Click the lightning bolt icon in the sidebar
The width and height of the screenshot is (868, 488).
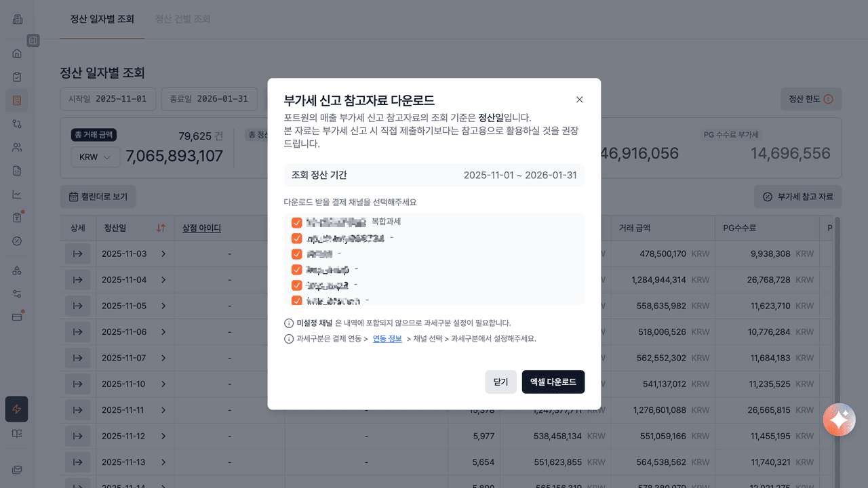(17, 409)
